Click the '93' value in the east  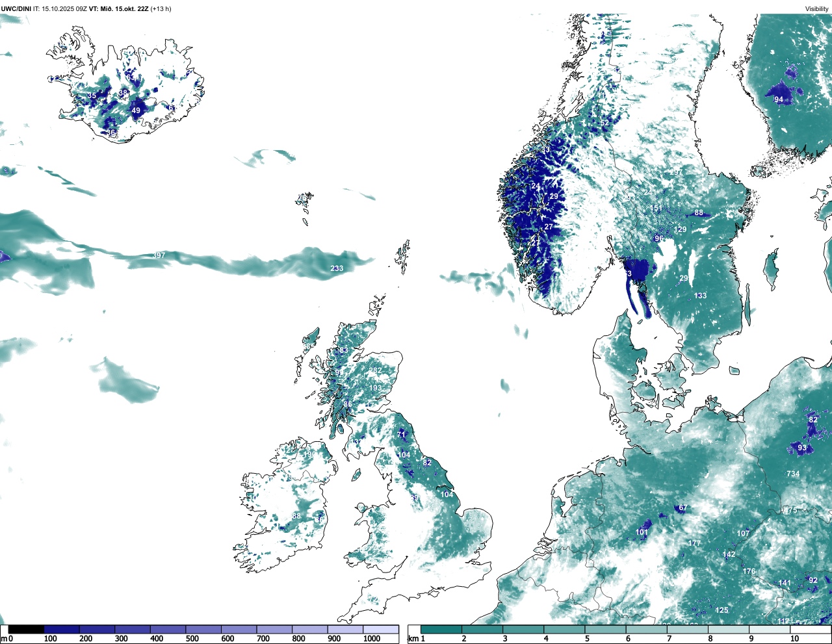[x=802, y=448]
